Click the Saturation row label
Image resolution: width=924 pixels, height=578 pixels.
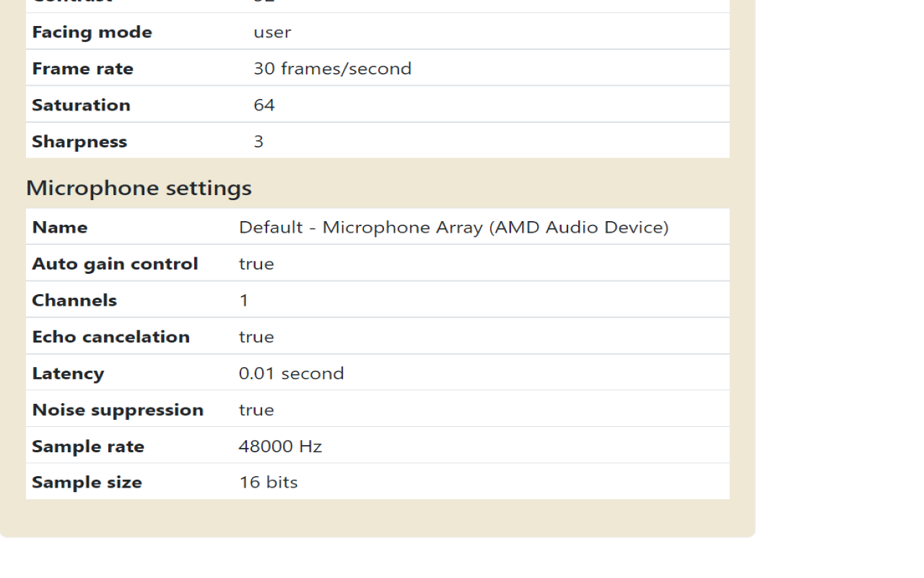coord(81,105)
